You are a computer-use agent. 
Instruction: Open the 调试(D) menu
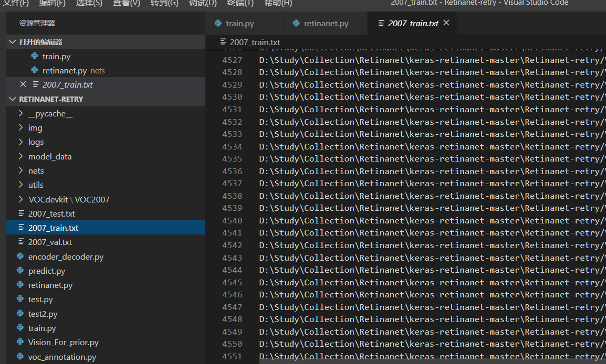pyautogui.click(x=203, y=3)
